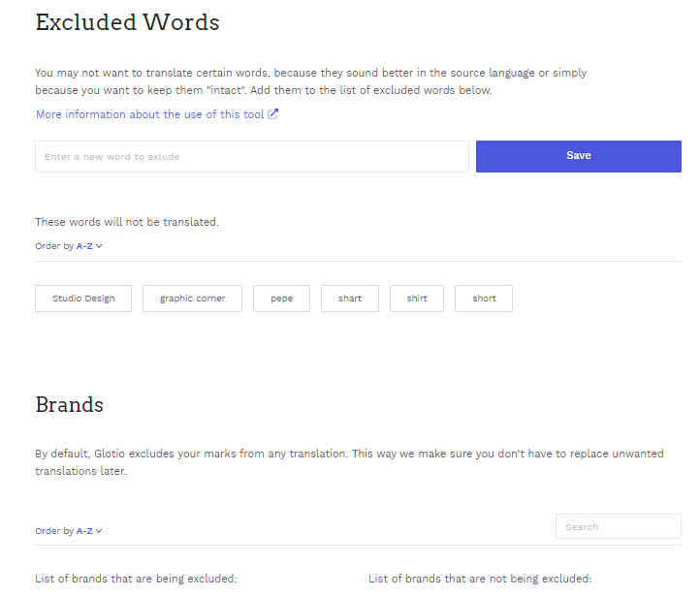700x597 pixels.
Task: Click the chevron next to the Excluded Words A-Z order
Action: [x=99, y=246]
